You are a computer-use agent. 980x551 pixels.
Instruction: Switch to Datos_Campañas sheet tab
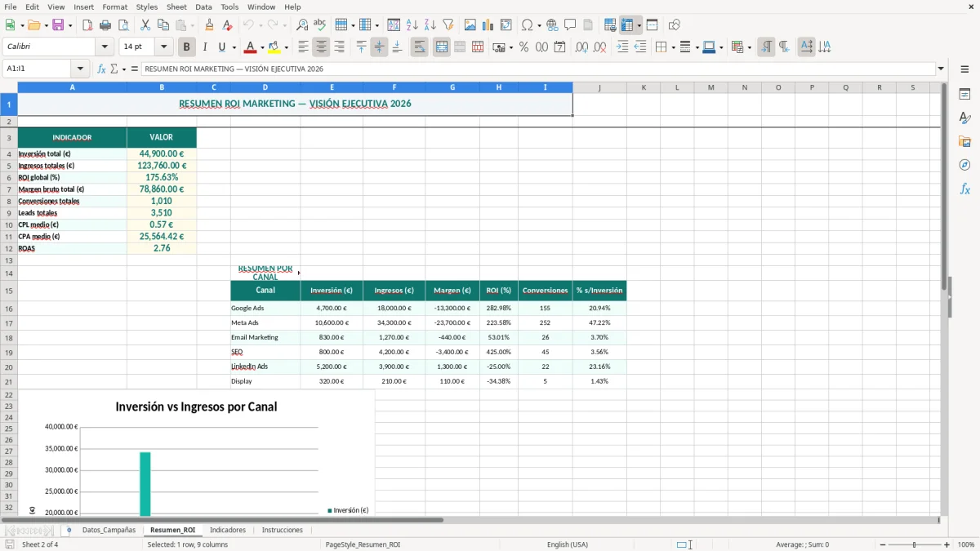point(109,530)
